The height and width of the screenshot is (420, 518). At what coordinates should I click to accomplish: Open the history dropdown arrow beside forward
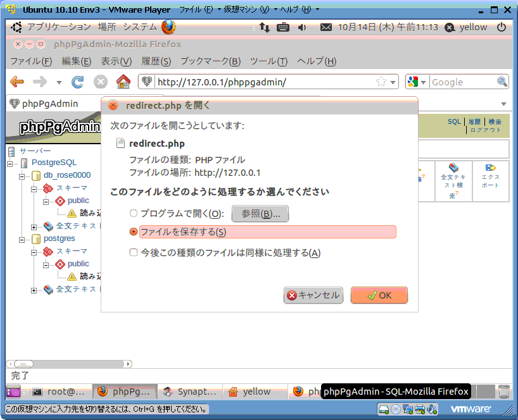coord(59,82)
